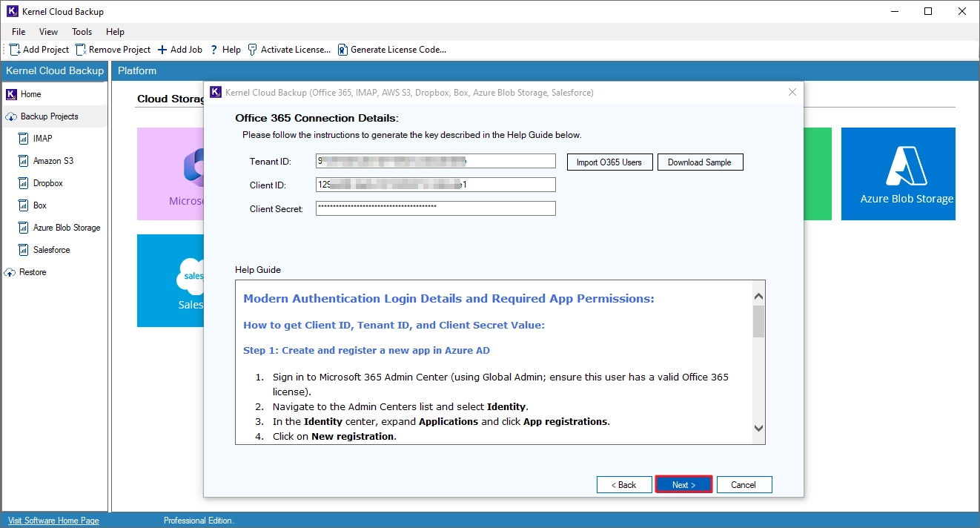980x528 pixels.
Task: Click the Help Guide scrollbar thumb
Action: [758, 321]
